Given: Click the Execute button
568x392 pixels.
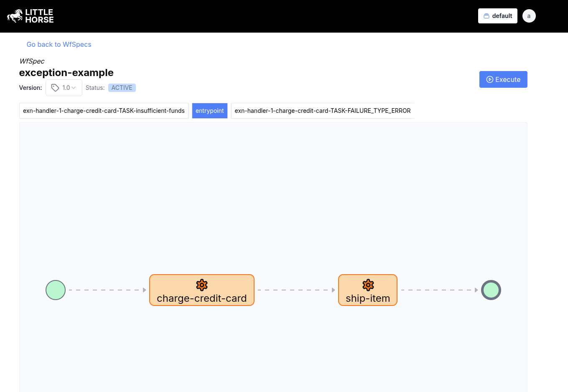Looking at the screenshot, I should coord(503,79).
